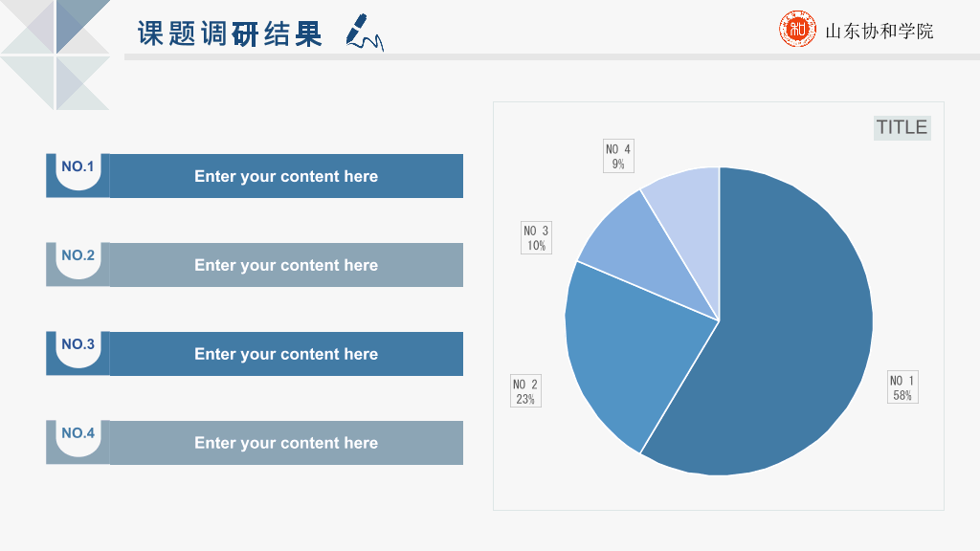Select the NO.1 badge
980x551 pixels.
click(x=78, y=176)
